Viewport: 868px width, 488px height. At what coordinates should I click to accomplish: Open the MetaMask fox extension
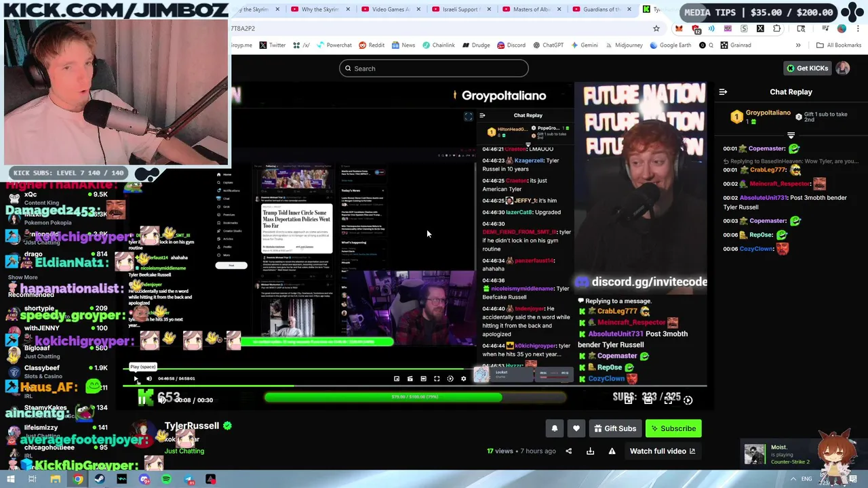point(679,28)
